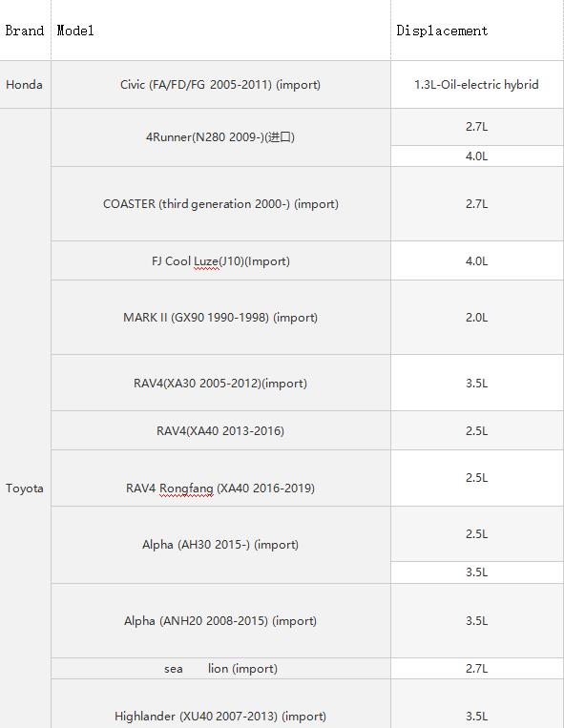Image resolution: width=564 pixels, height=728 pixels.
Task: Click the RAV4(XA40 2013-2016) cell
Action: pyautogui.click(x=221, y=431)
